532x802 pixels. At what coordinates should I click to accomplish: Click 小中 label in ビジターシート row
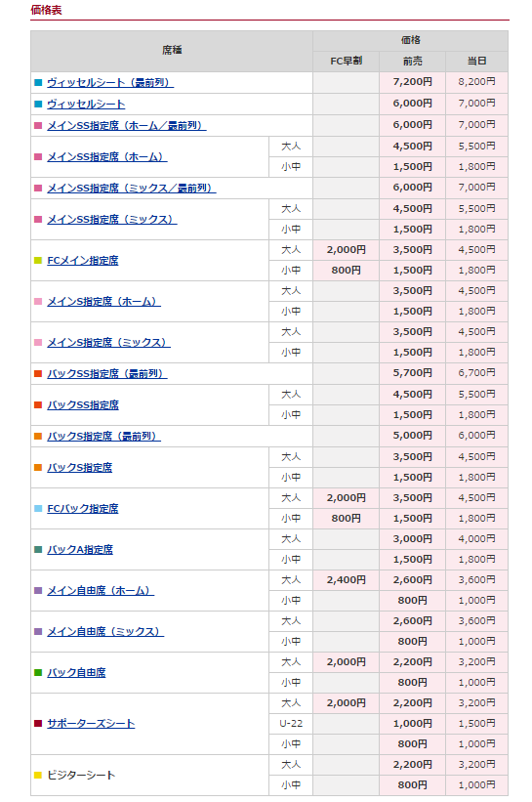[x=291, y=785]
